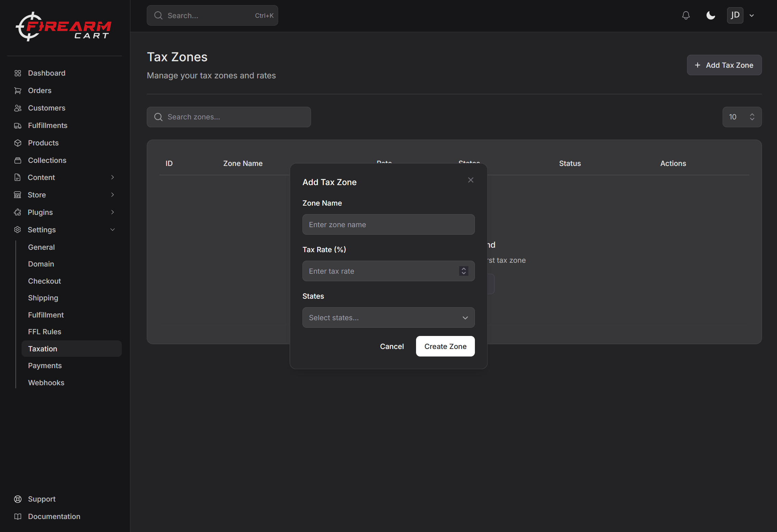Open the rows-per-page 10 selector
The height and width of the screenshot is (532, 777).
pyautogui.click(x=742, y=117)
